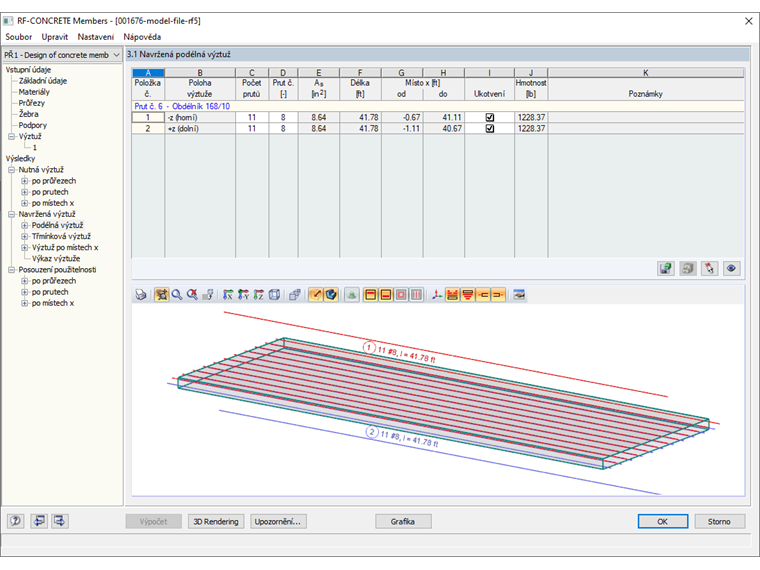Open the Nastavení menu
Viewport: 760px width, 570px height.
coord(95,37)
